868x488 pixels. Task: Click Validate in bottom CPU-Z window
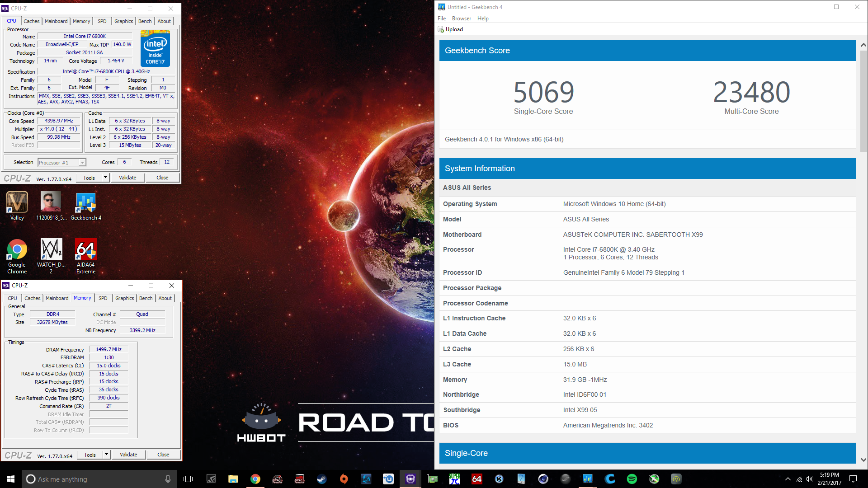pyautogui.click(x=128, y=455)
